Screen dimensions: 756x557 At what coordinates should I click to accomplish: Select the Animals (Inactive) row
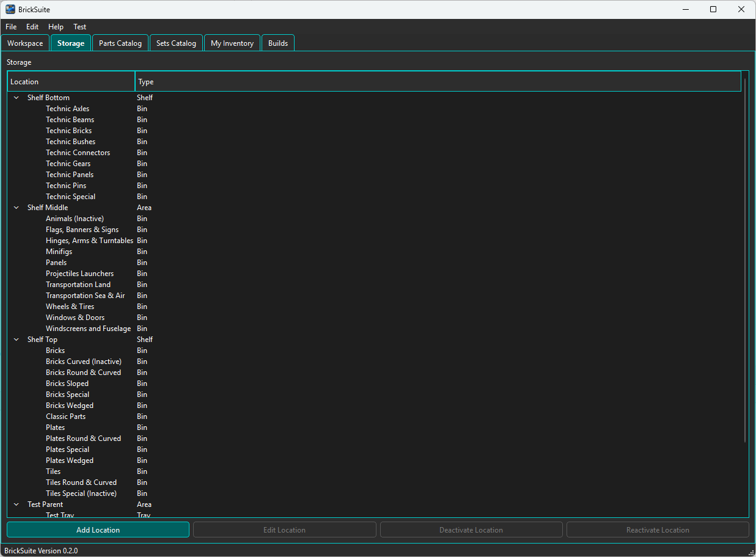(375, 219)
